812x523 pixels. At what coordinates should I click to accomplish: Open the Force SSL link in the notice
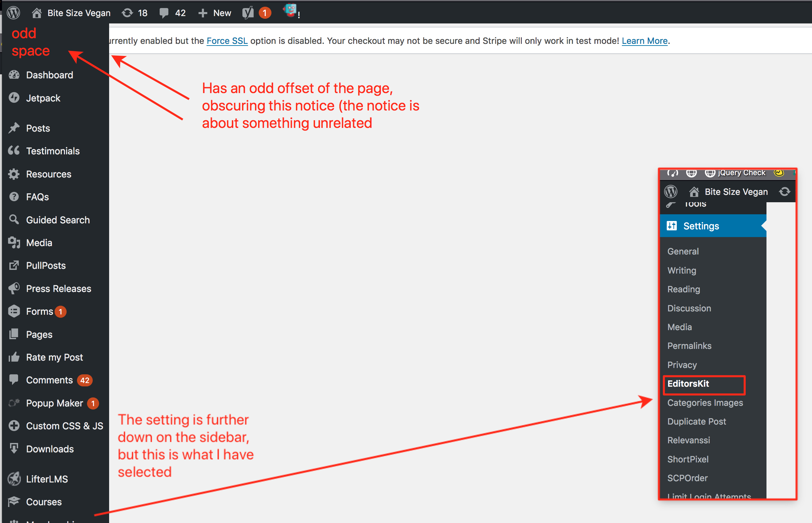click(227, 41)
